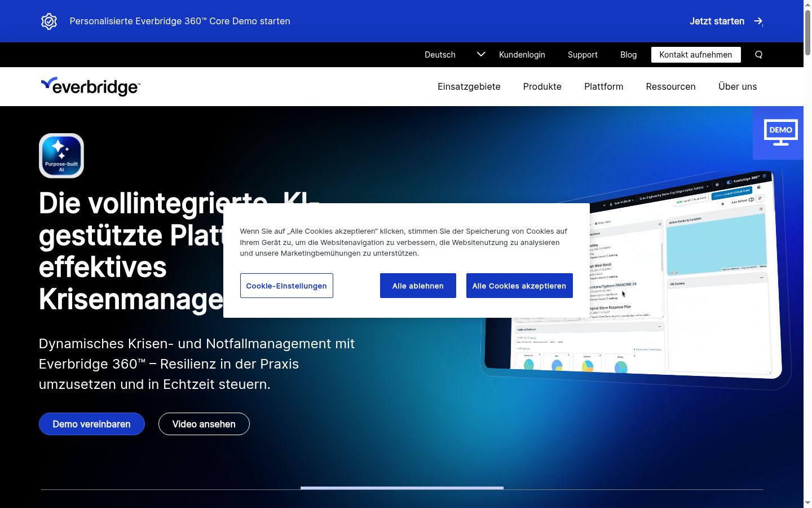Accept cookies with Alle Cookies akzeptieren
This screenshot has height=508, width=812.
519,286
